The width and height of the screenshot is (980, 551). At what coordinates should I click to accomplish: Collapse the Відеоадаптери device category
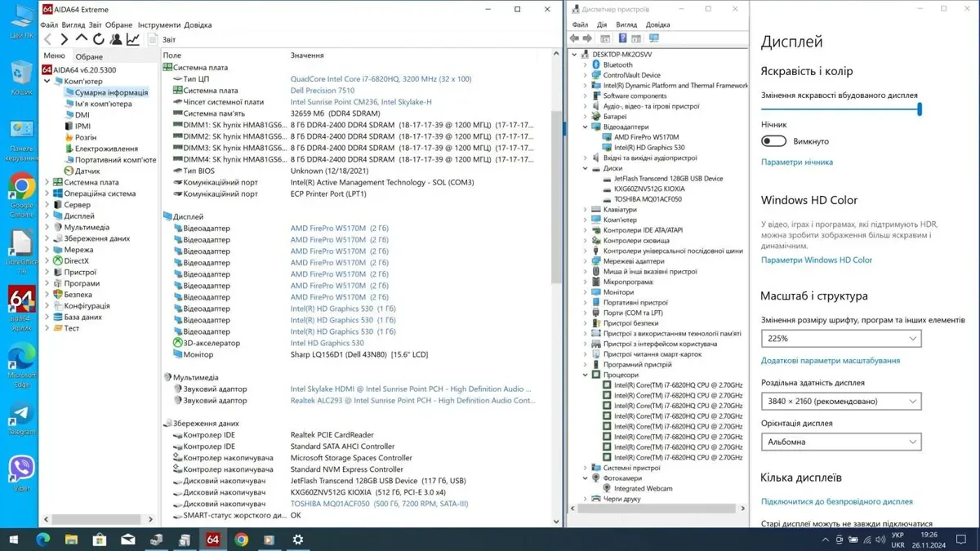pyautogui.click(x=586, y=127)
